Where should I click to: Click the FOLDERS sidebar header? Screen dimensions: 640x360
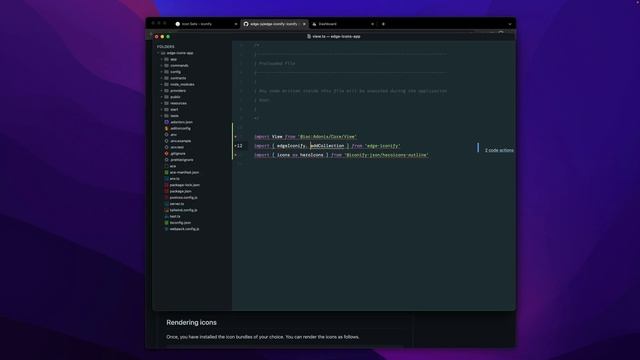(165, 47)
